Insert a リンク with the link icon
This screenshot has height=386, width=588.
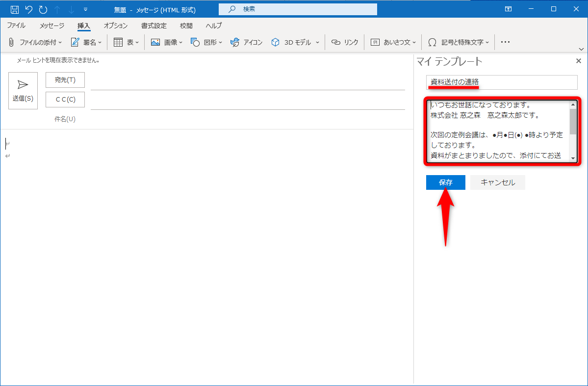pyautogui.click(x=335, y=42)
